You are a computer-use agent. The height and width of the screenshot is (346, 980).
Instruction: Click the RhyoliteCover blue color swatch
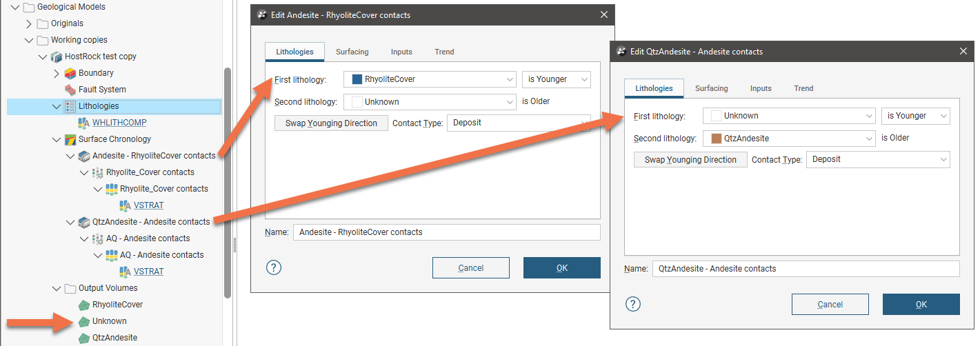coord(357,79)
